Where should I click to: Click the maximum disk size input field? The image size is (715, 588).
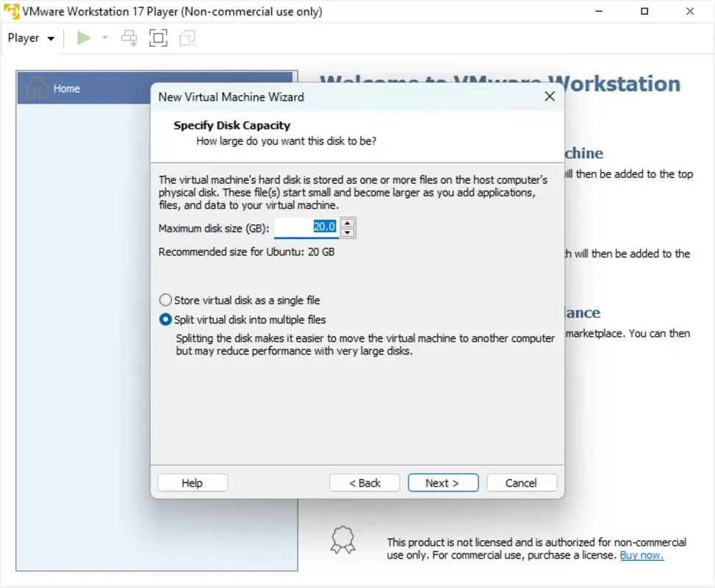pos(305,227)
